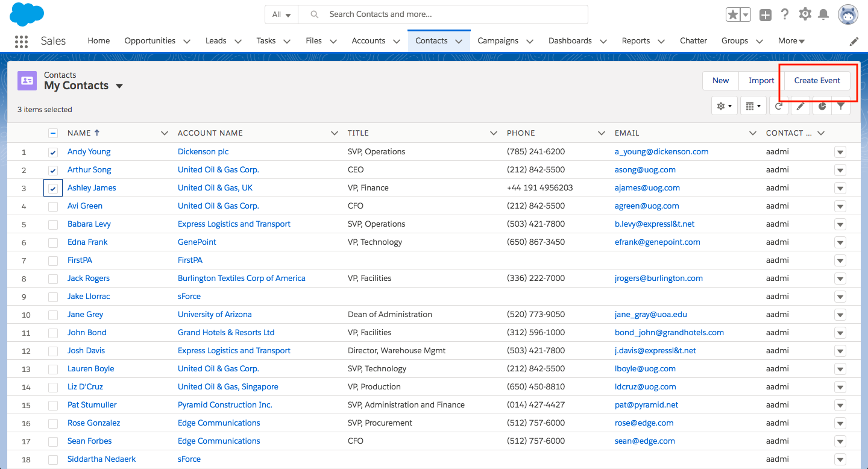
Task: Email a_young@dickenson.com link
Action: 662,152
